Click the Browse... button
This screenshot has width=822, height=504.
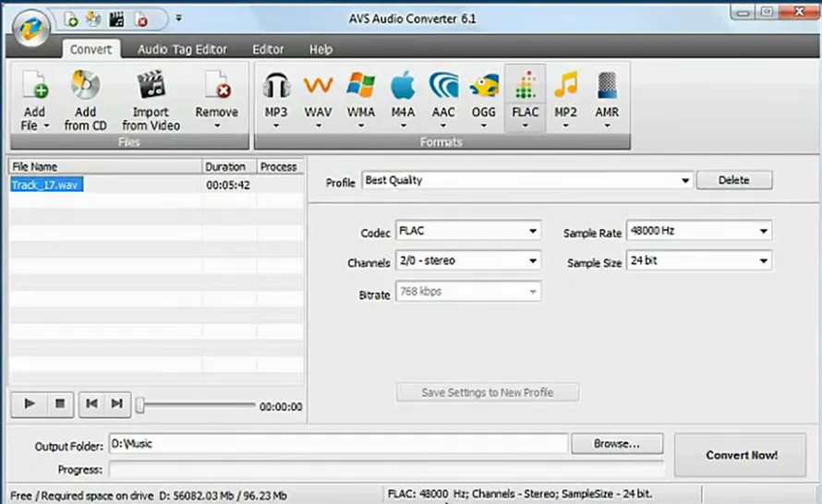tap(616, 444)
